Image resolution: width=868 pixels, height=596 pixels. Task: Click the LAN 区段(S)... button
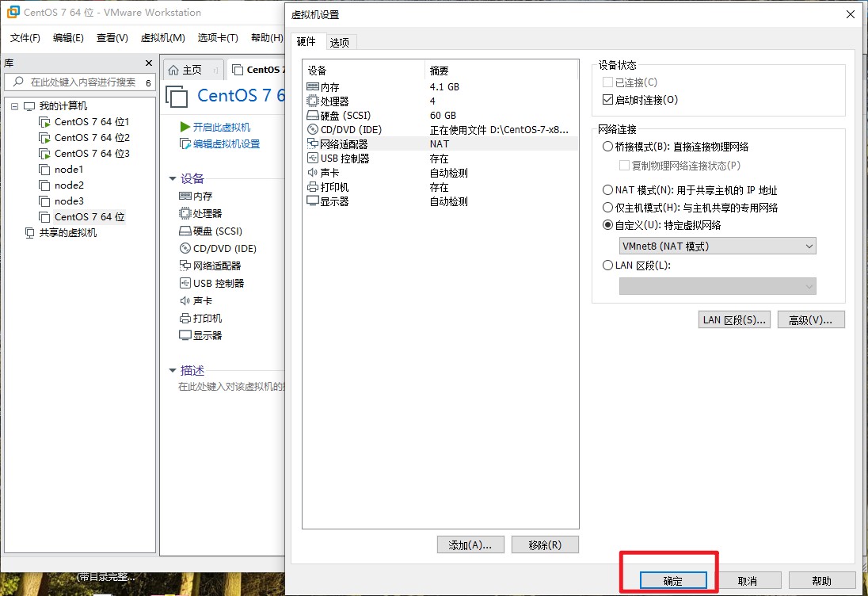[735, 319]
